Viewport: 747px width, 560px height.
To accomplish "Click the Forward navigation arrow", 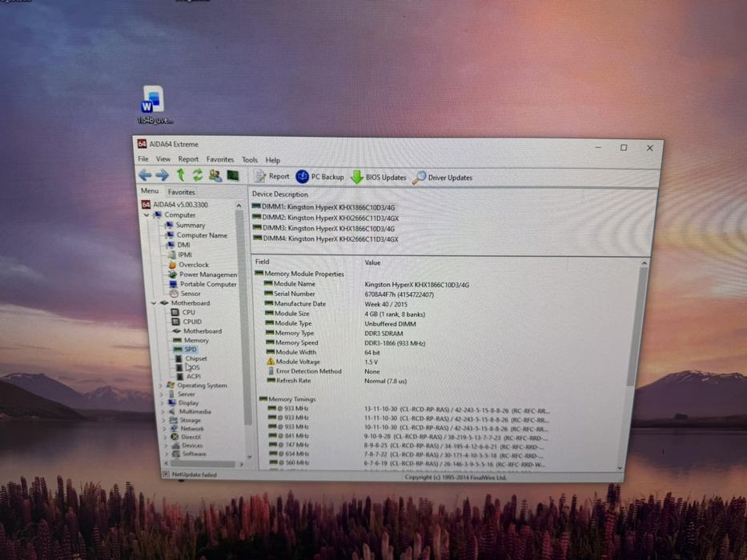I will (x=162, y=175).
